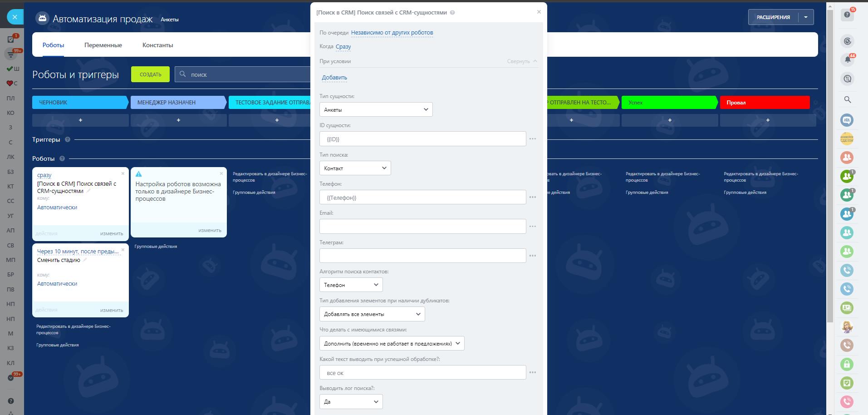868x415 pixels.
Task: Switch to the Роботы tab
Action: [53, 45]
